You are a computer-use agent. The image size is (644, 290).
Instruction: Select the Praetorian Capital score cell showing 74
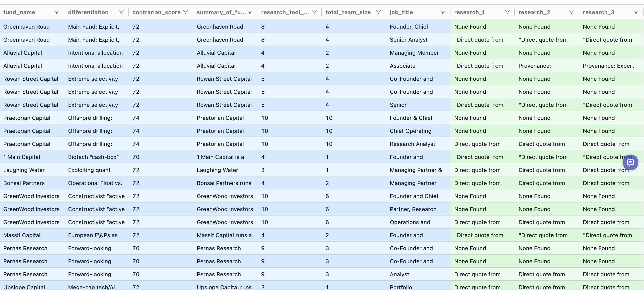coord(136,118)
